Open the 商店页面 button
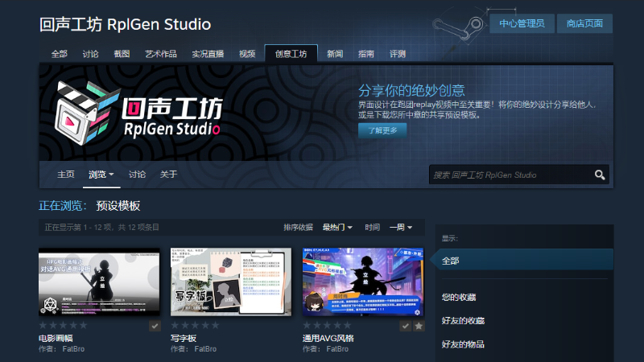 pyautogui.click(x=584, y=23)
